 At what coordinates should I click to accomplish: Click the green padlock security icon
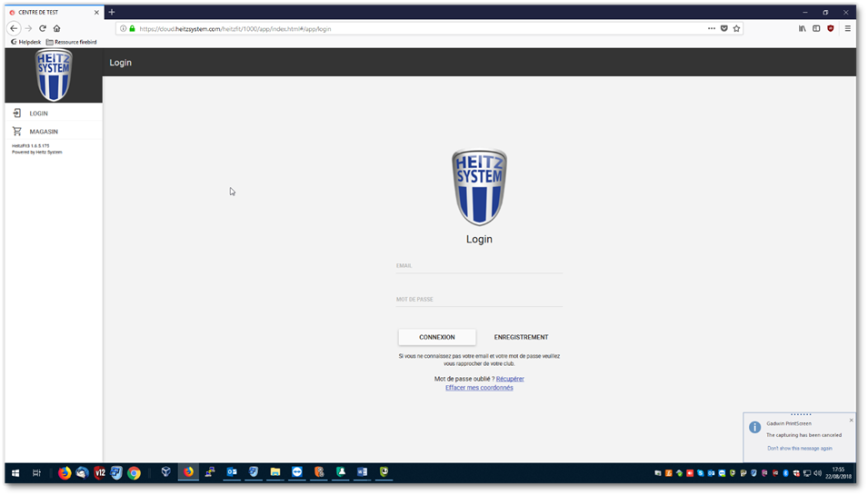tap(133, 29)
